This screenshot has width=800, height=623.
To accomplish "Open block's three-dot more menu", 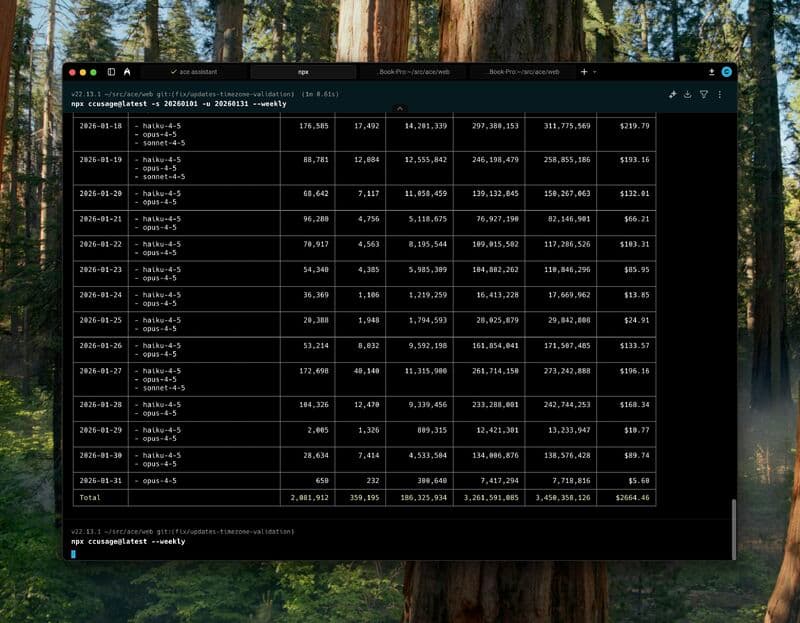I will 719,94.
